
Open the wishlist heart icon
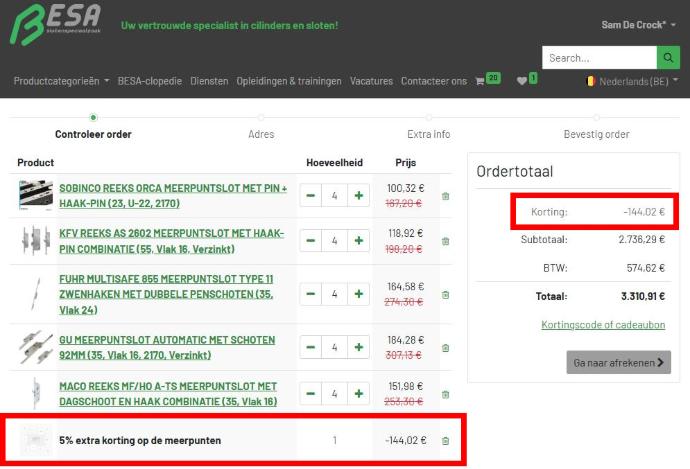[522, 81]
